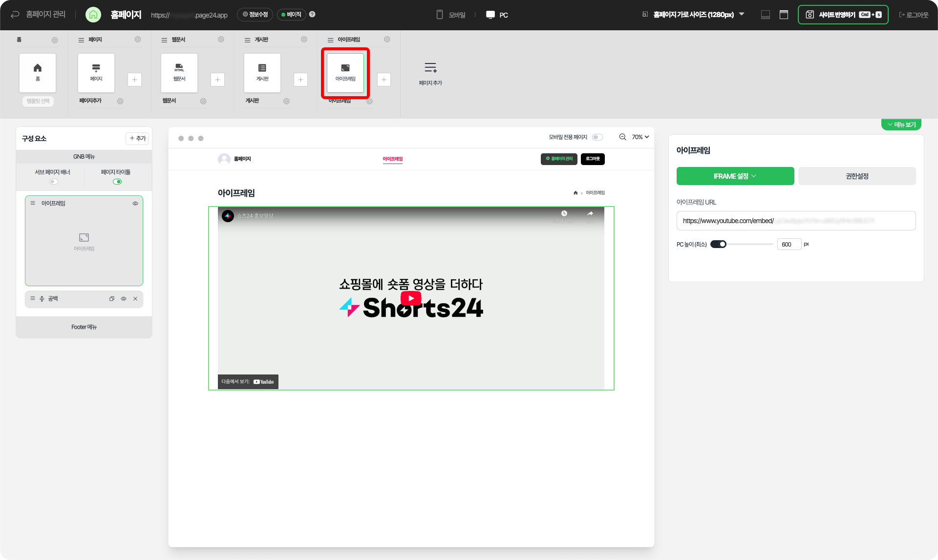Open settings gear next to 웹문서 header
The height and width of the screenshot is (560, 938).
pos(221,40)
